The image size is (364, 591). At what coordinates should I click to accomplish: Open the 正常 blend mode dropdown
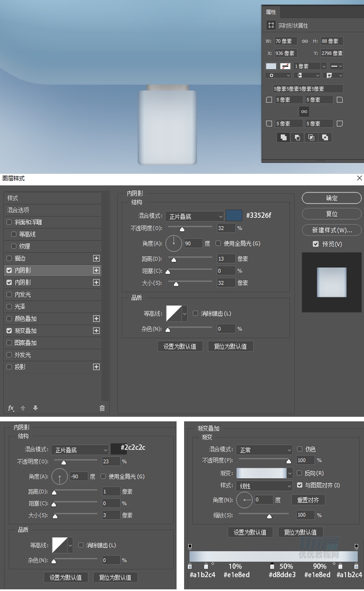(264, 450)
